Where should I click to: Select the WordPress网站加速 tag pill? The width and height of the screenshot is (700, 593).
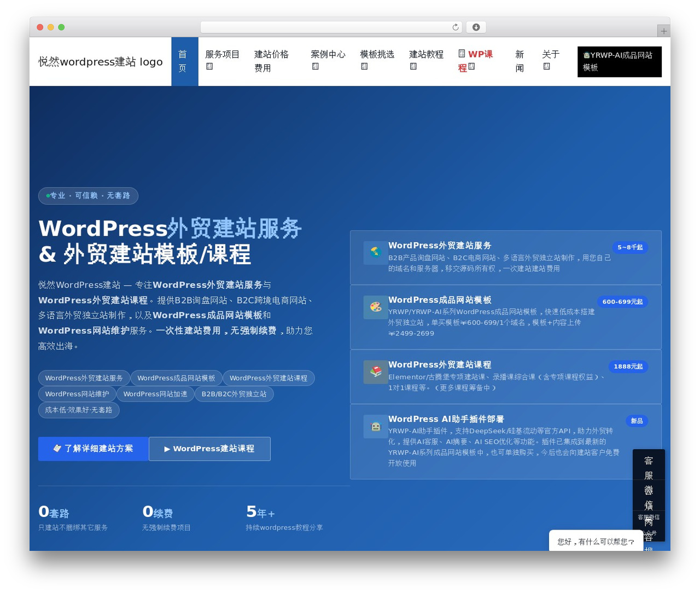tap(155, 394)
